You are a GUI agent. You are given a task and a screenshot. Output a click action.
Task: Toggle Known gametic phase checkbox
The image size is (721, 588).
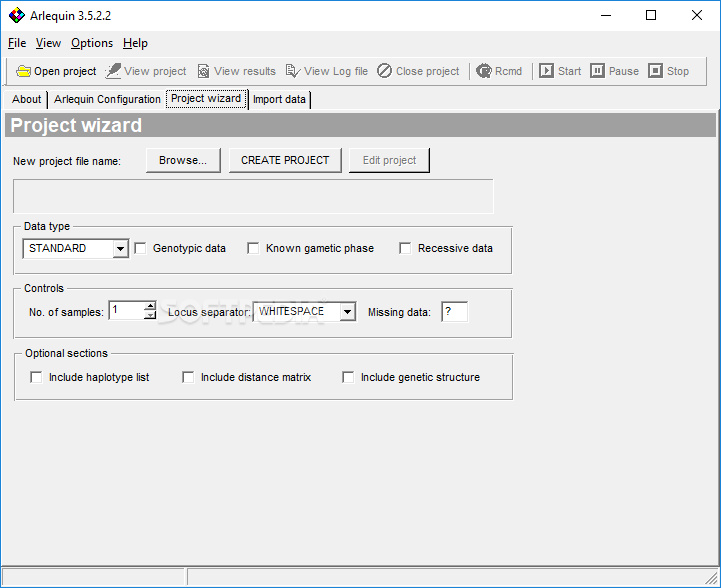tap(253, 248)
